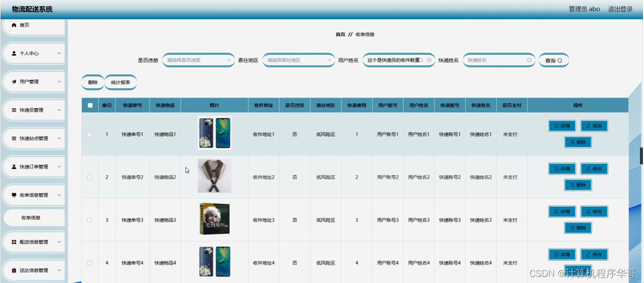The width and height of the screenshot is (644, 283).
Task: Click 修改 for row 快递单号2
Action: pos(594,169)
